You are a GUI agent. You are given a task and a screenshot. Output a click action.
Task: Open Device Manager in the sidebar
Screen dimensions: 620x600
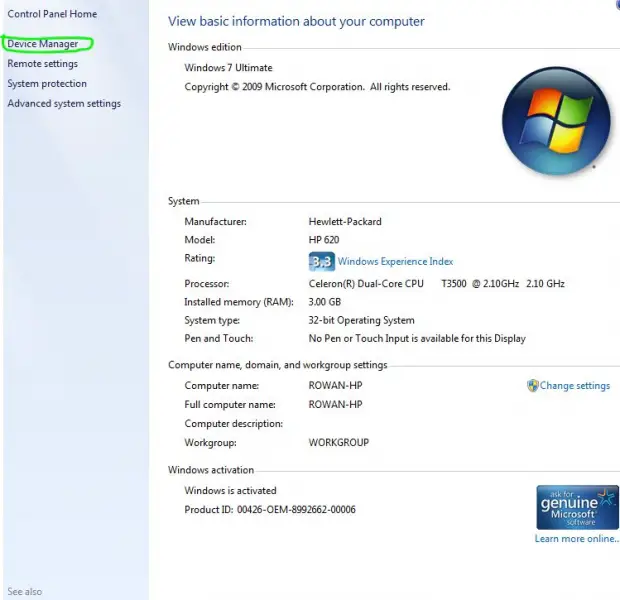43,44
